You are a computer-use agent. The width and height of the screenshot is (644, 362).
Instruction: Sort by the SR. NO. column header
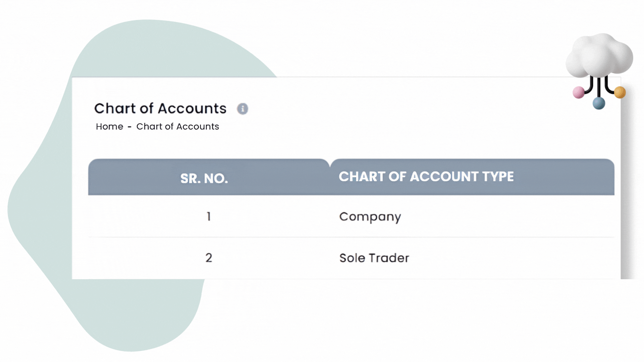pos(204,178)
